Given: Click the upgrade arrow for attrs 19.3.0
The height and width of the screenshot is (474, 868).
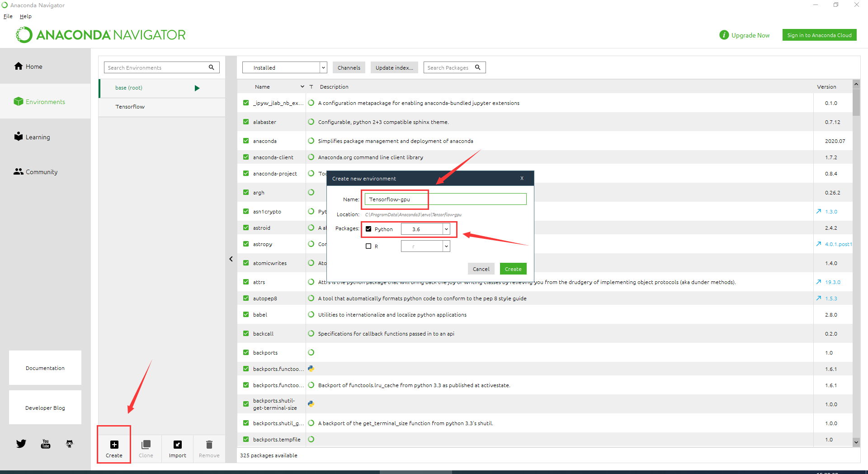Looking at the screenshot, I should (x=819, y=282).
